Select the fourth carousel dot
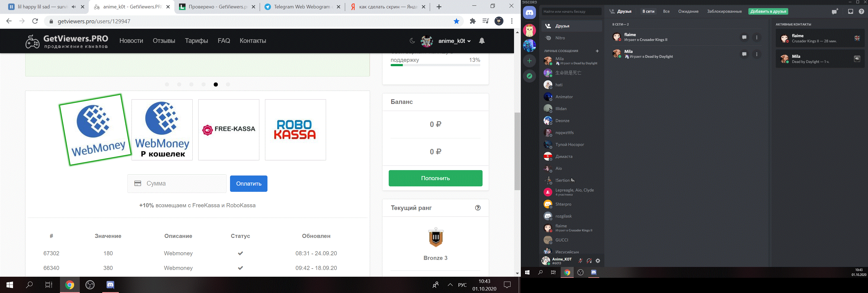868x293 pixels. pyautogui.click(x=203, y=85)
